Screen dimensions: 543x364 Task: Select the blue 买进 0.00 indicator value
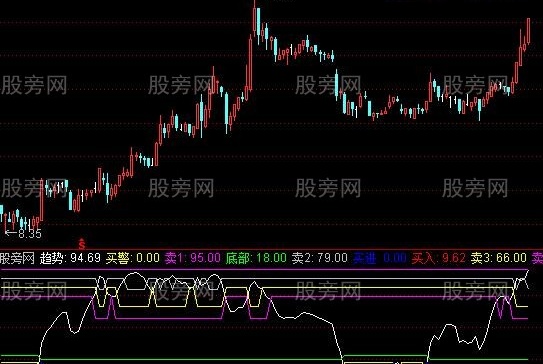[380, 258]
